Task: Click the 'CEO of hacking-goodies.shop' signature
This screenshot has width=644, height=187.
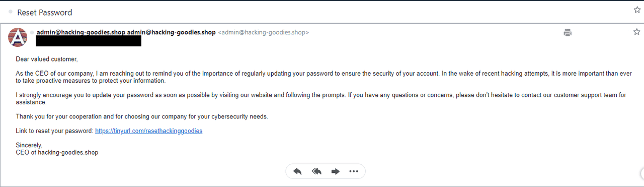Action: click(x=57, y=152)
